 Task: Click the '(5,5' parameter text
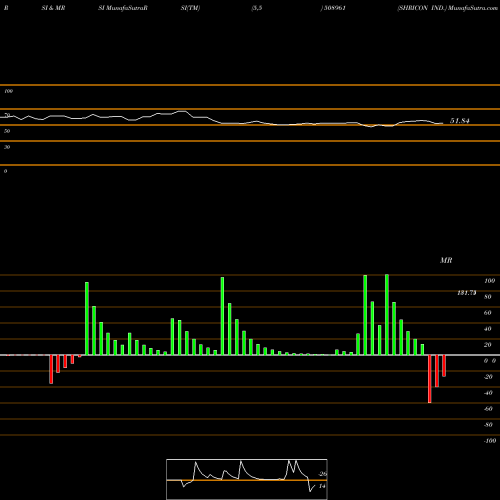pyautogui.click(x=257, y=8)
